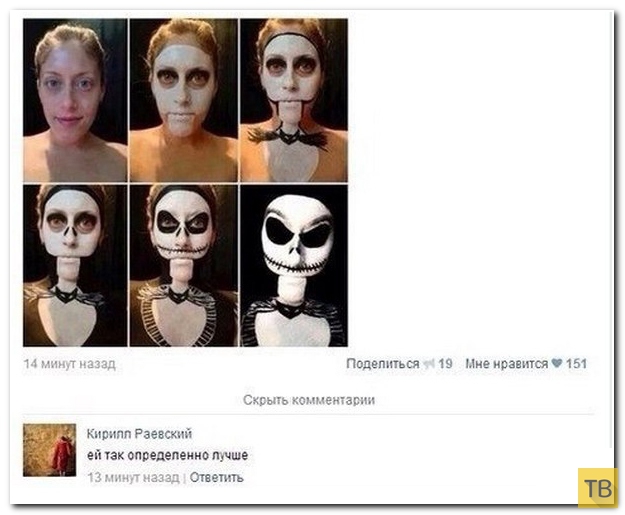625x515 pixels.
Task: Open the top-middle photo with white face base
Action: tap(184, 100)
